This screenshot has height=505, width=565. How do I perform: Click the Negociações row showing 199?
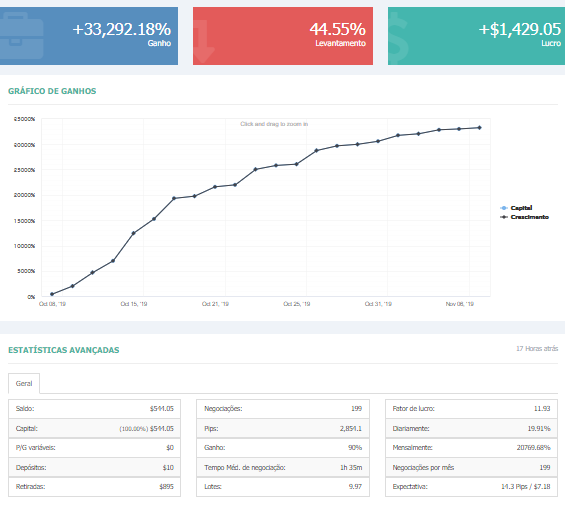(x=283, y=409)
